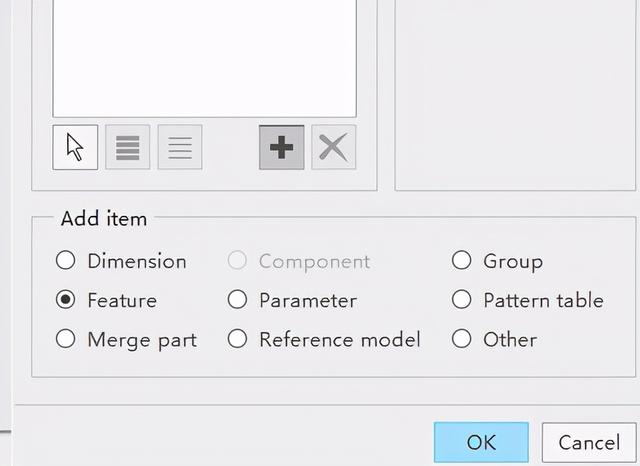Click the plus add item button

coord(282,147)
